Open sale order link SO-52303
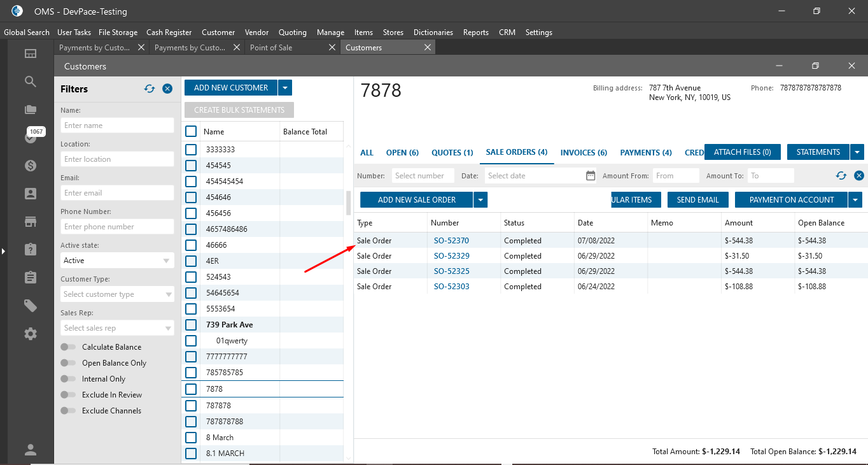Screen dimensions: 868x465 (x=451, y=287)
